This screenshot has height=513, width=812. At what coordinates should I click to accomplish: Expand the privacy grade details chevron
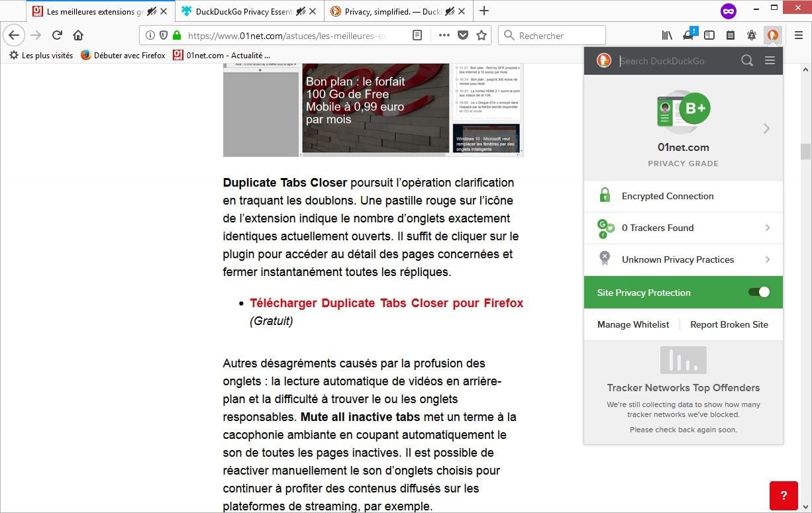tap(766, 128)
